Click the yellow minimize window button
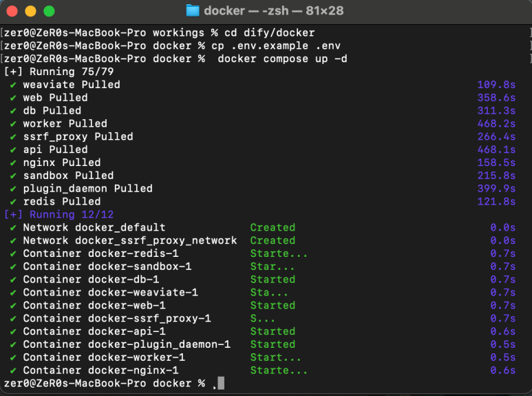 click(x=30, y=11)
